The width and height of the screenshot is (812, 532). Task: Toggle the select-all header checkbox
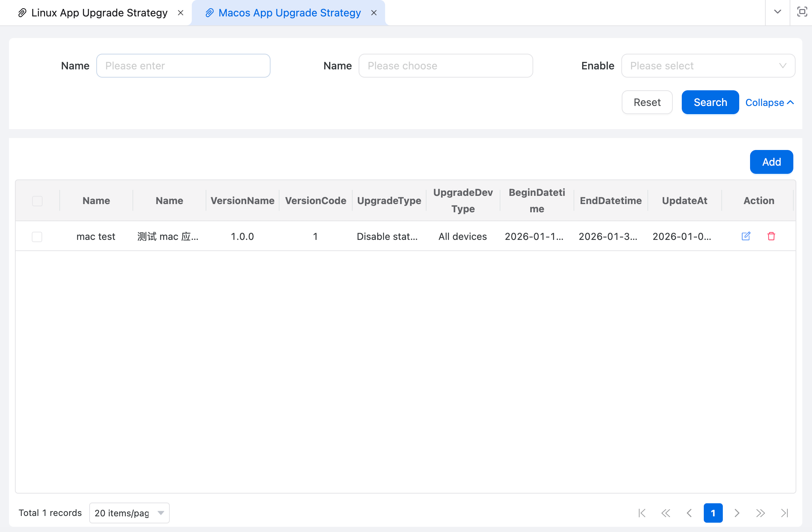pyautogui.click(x=37, y=201)
